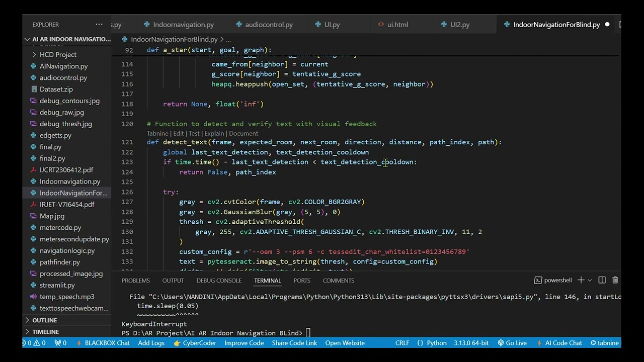Open debug_raw.jpg image file

click(62, 112)
